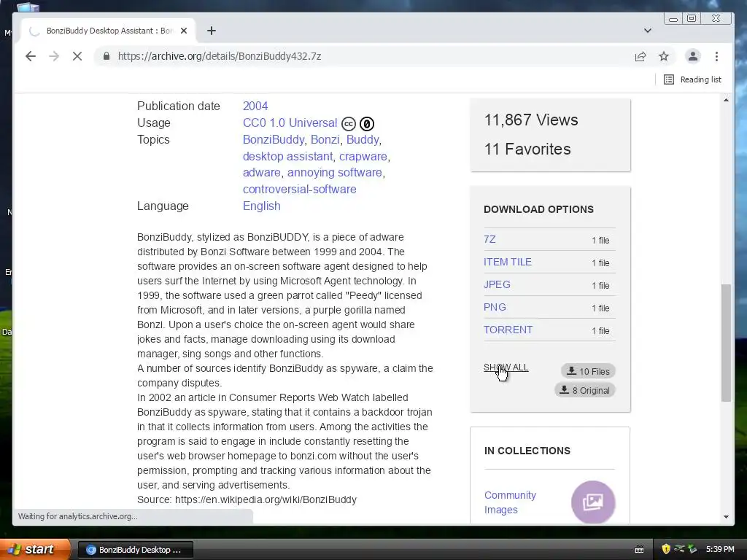This screenshot has width=747, height=560.
Task: Click the page scrollbar up arrow
Action: click(x=726, y=100)
